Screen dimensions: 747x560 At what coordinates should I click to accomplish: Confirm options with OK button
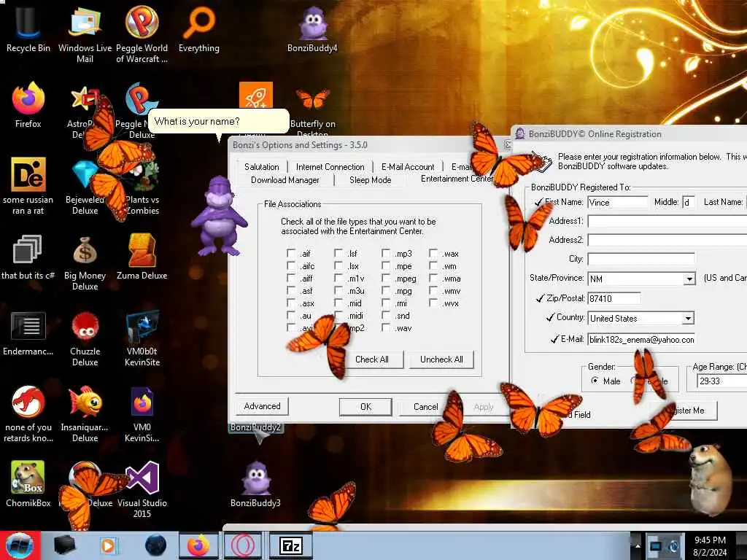(365, 407)
